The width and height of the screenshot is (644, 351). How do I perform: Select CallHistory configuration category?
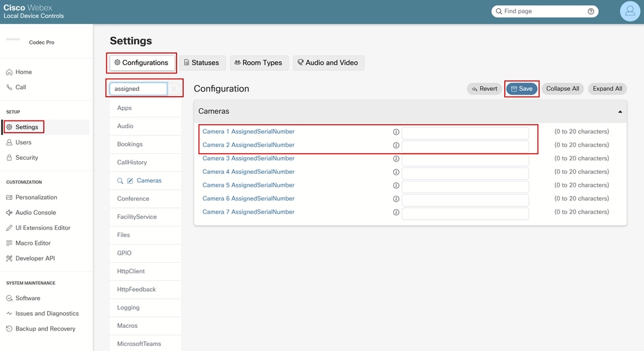(x=146, y=162)
